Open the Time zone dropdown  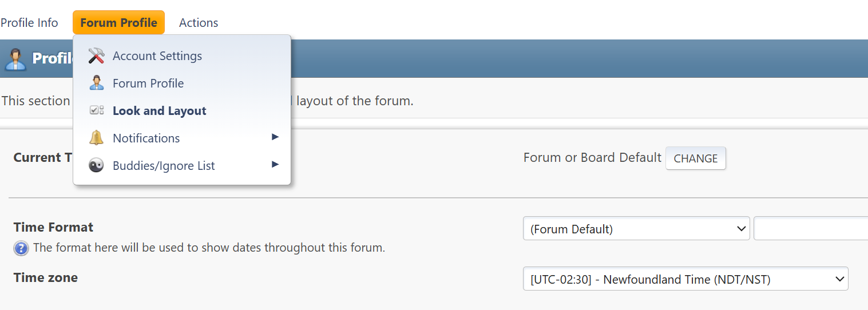[x=685, y=279]
